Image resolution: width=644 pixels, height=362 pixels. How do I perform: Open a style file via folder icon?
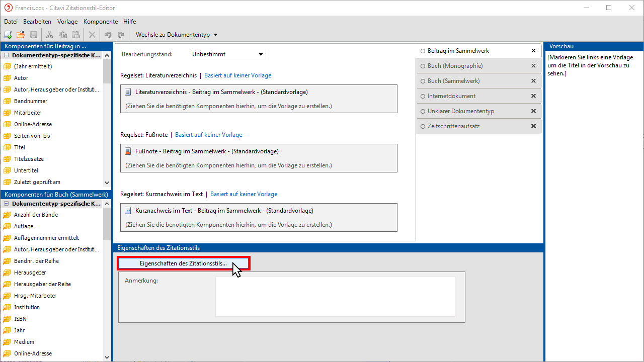tap(21, 35)
